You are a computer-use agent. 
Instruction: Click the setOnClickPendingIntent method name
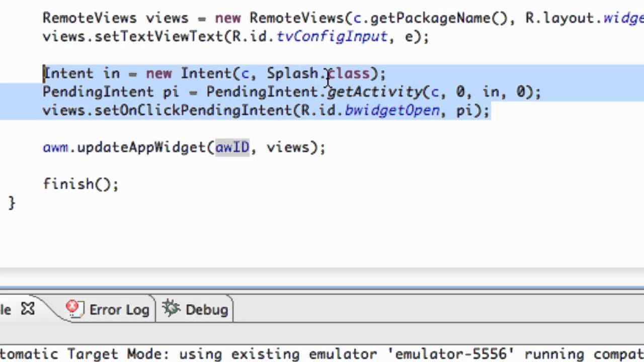(x=193, y=110)
